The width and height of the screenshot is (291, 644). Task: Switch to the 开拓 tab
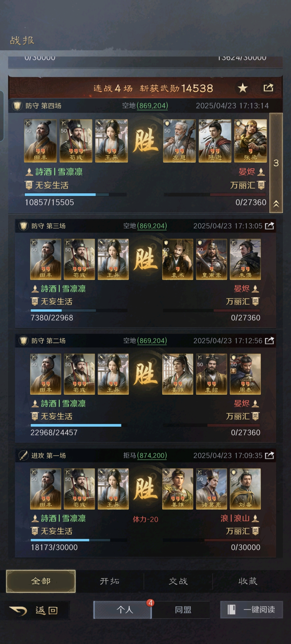point(109,581)
